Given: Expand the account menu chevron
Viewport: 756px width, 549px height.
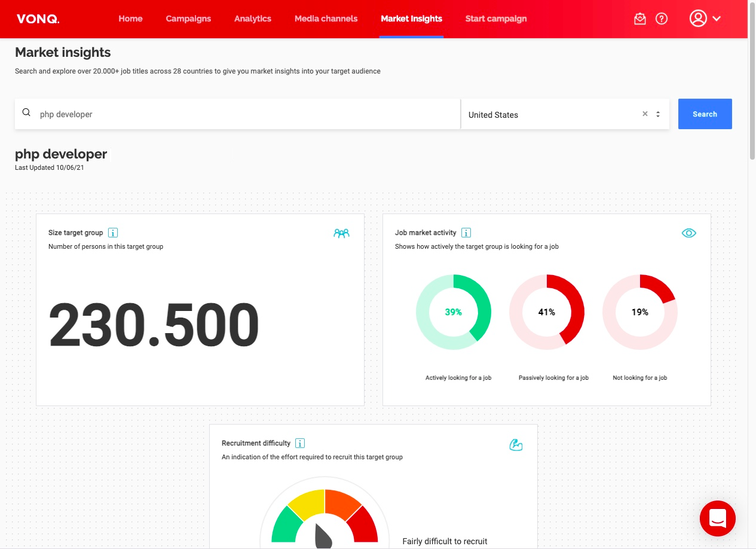Looking at the screenshot, I should pos(717,19).
